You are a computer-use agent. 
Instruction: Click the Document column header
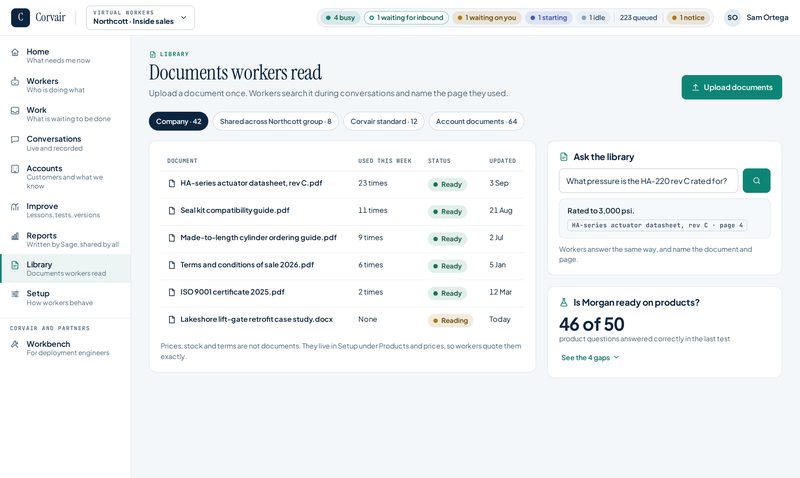pyautogui.click(x=182, y=161)
